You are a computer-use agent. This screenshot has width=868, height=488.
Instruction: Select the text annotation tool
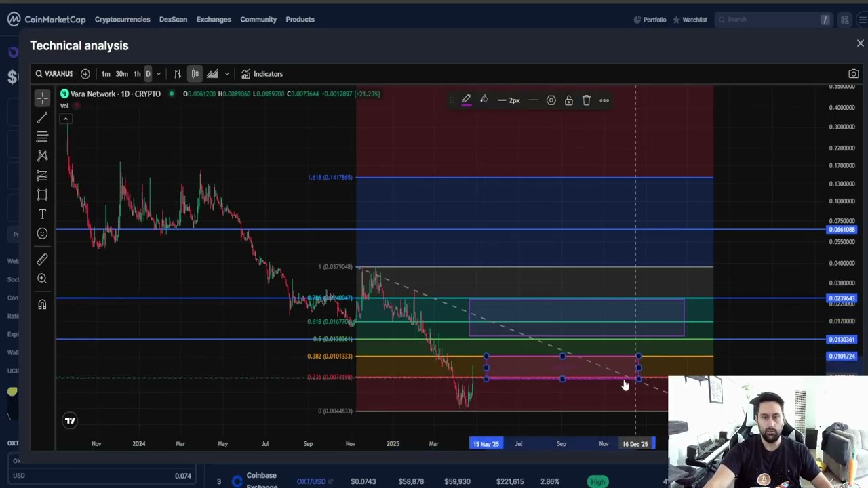(42, 214)
